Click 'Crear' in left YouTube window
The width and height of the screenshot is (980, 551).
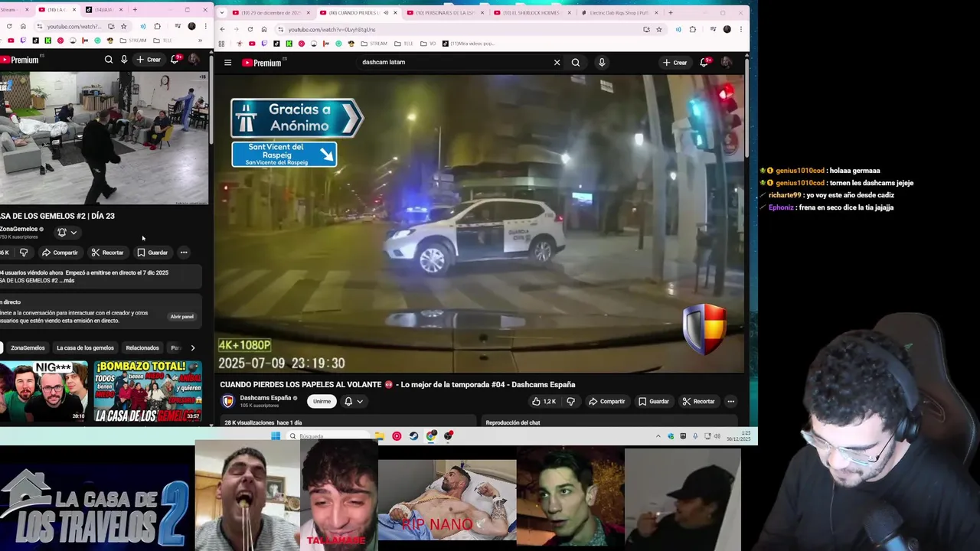[x=149, y=60]
